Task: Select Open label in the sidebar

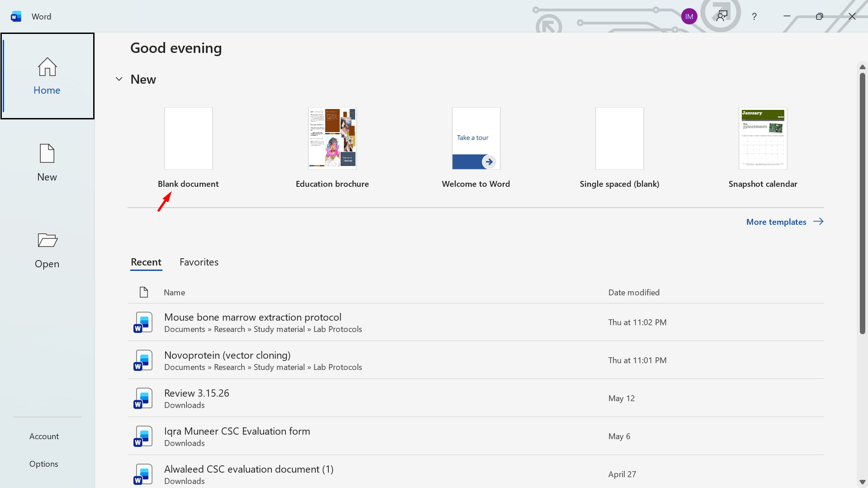Action: 47,264
